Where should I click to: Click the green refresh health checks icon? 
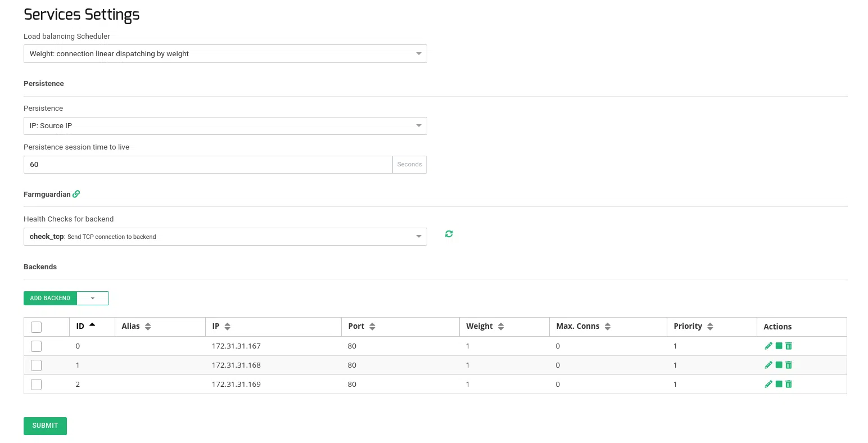coord(449,234)
